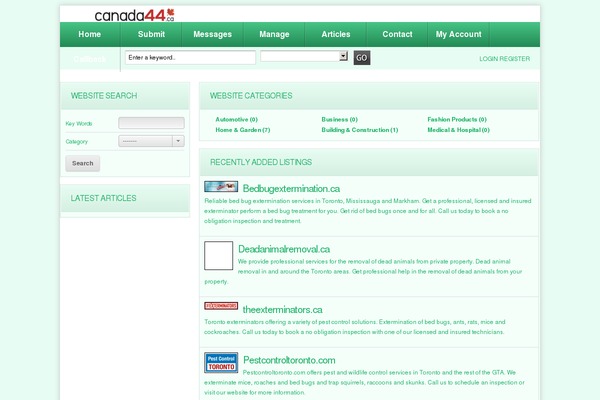Viewport: 600px width, 400px height.
Task: Expand the top search bar category dropdown
Action: pos(304,56)
